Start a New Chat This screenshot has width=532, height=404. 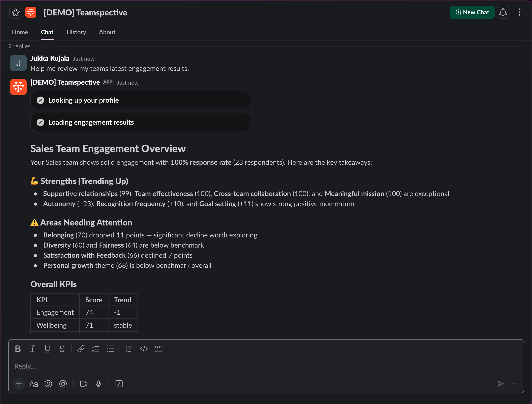coord(472,12)
